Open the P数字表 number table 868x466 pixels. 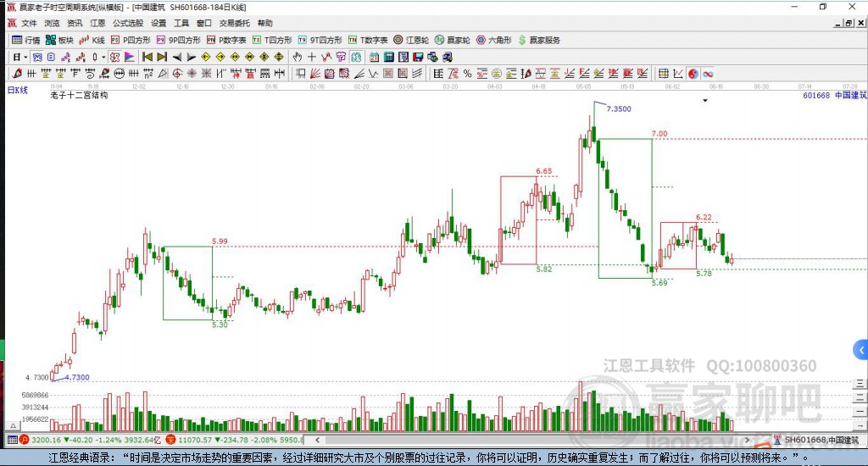[226, 40]
